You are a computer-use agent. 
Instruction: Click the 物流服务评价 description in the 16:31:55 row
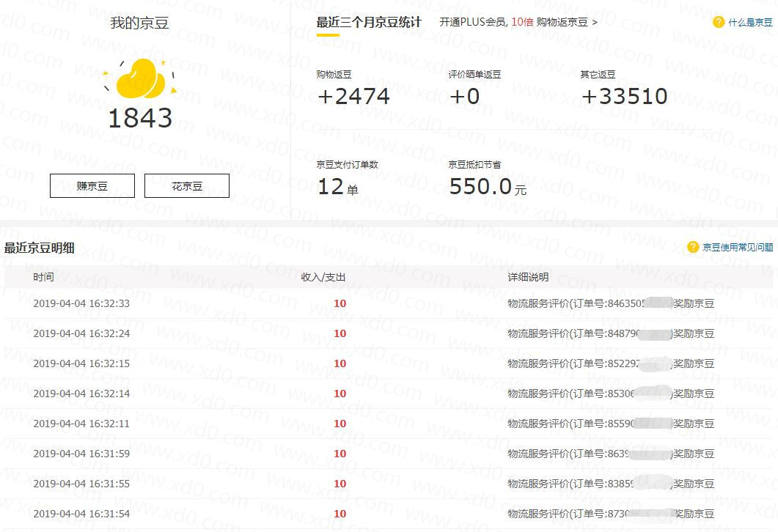pos(611,484)
